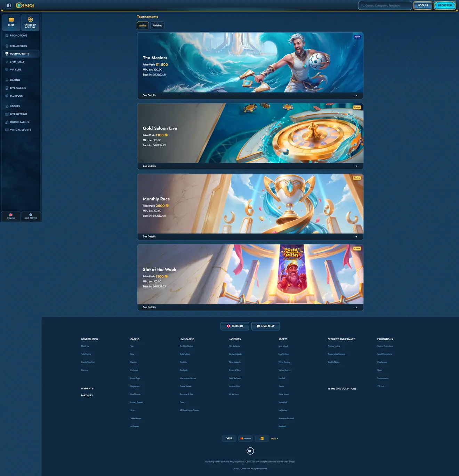
Task: Click the Casino tag on Slot of the Week
Action: tap(357, 248)
